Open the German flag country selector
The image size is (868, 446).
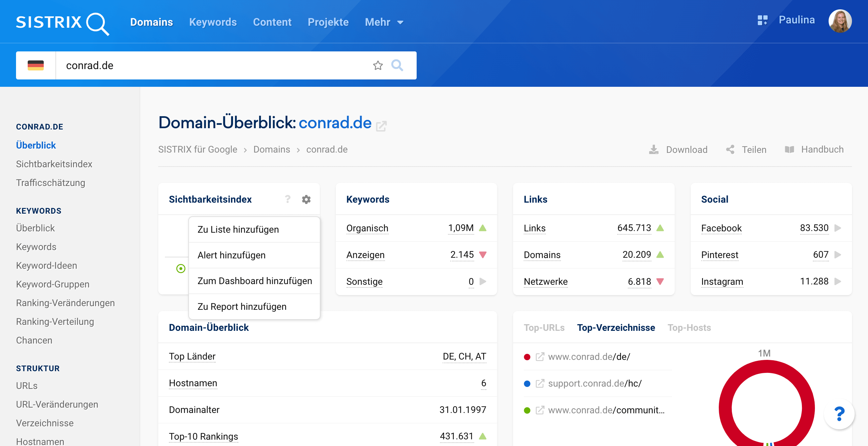(x=36, y=65)
